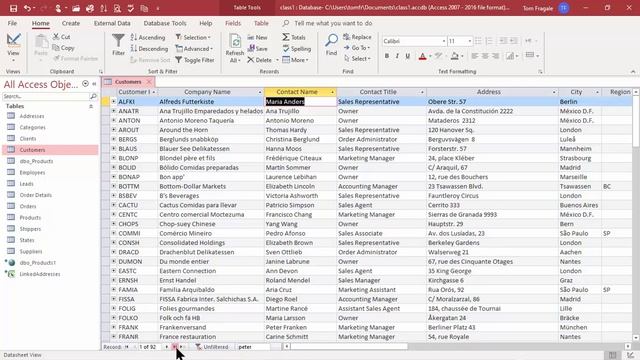Open the Products table in navigation pane
Image resolution: width=640 pixels, height=360 pixels.
click(x=30, y=218)
